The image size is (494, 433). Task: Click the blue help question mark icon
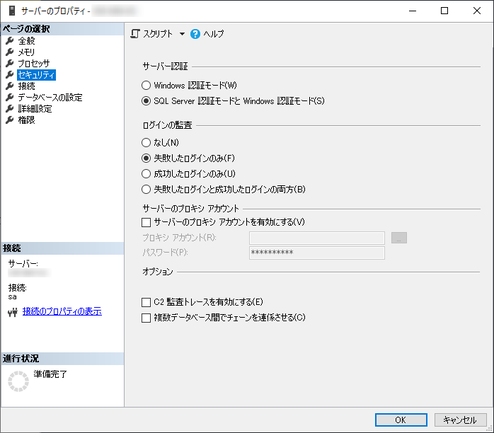(195, 34)
